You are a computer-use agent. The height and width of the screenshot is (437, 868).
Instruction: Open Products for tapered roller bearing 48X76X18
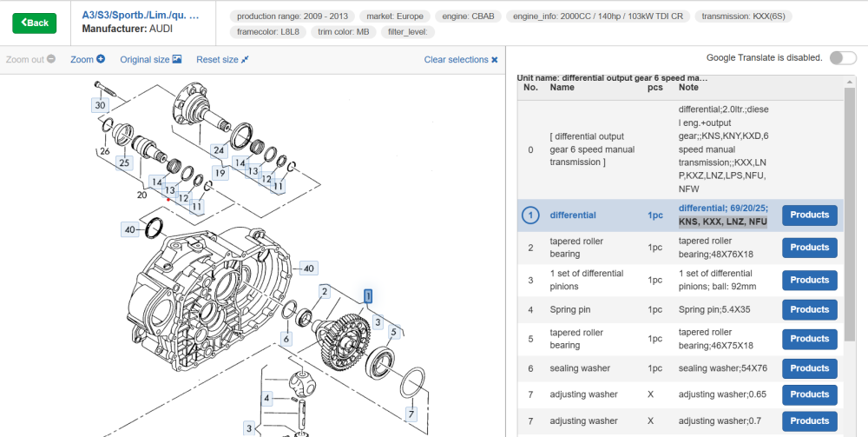tap(809, 248)
